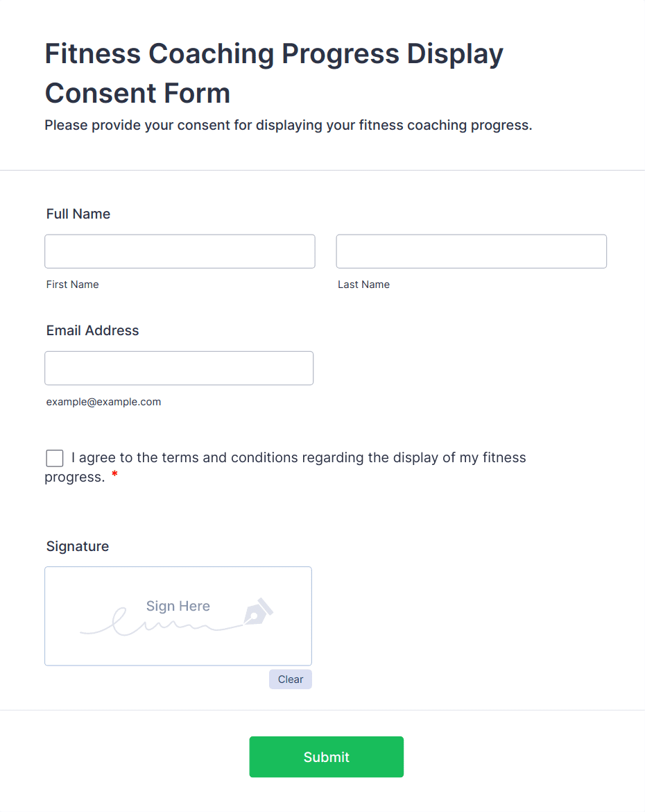
Task: Click the Last Name sublabel
Action: click(363, 285)
